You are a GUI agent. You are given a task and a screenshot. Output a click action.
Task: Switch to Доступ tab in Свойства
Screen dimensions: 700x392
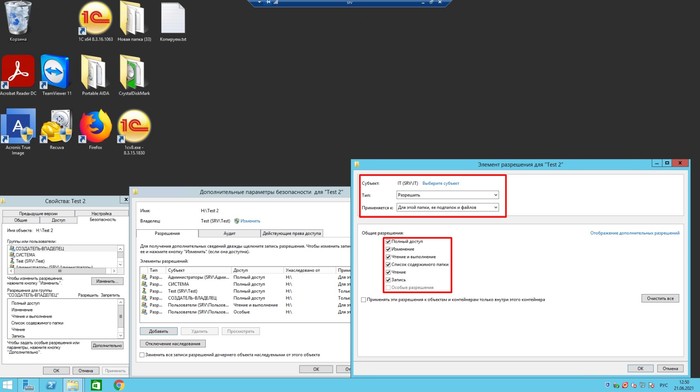58,220
